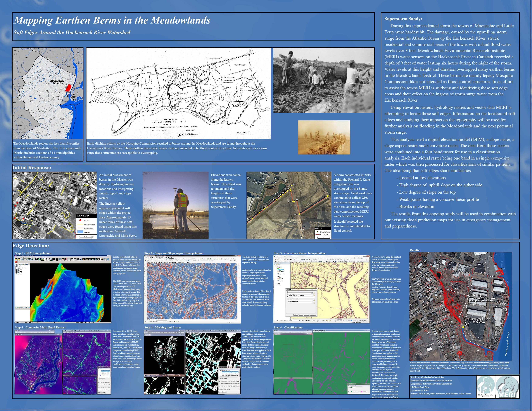Click the red X icon in QT Modeler toolbar
Viewport: 532px width, 411px height.
(16, 262)
